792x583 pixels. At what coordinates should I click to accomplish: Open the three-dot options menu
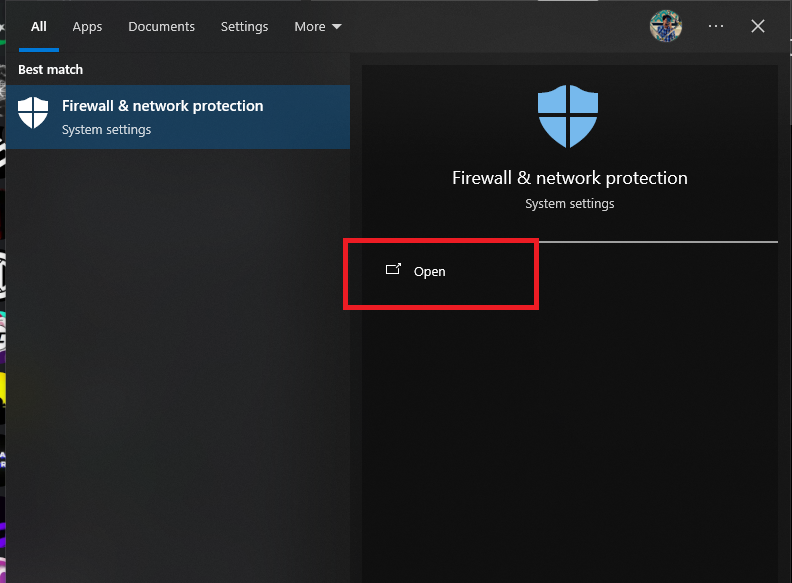click(x=716, y=27)
